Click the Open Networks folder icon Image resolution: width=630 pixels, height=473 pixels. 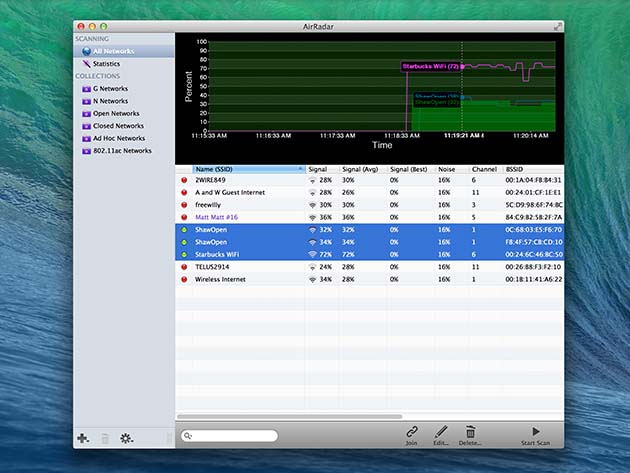(x=86, y=114)
